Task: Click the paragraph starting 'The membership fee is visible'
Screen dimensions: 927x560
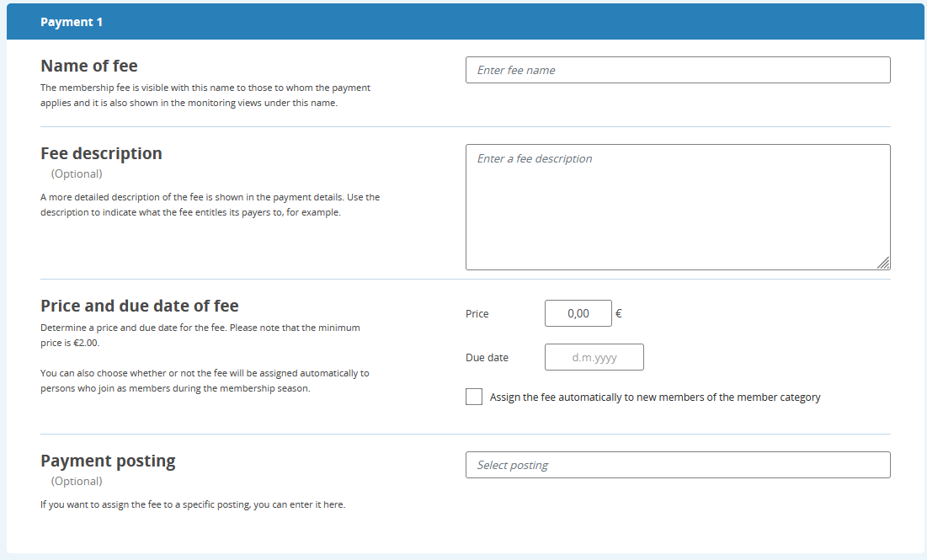Action: point(205,95)
